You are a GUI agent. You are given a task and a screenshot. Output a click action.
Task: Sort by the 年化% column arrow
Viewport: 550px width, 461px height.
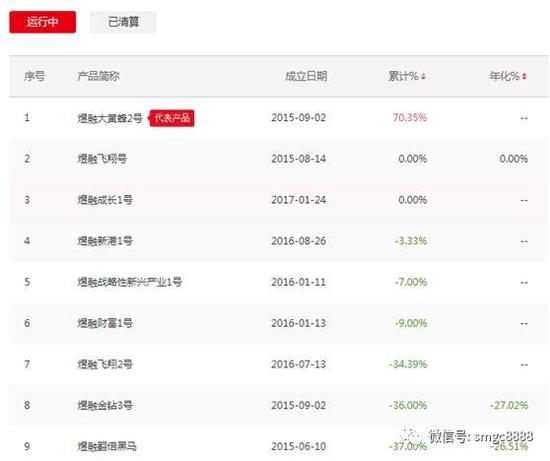pyautogui.click(x=524, y=76)
